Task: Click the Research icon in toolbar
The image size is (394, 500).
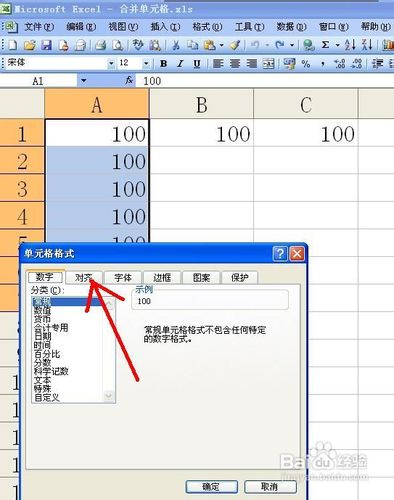Action: (155, 45)
